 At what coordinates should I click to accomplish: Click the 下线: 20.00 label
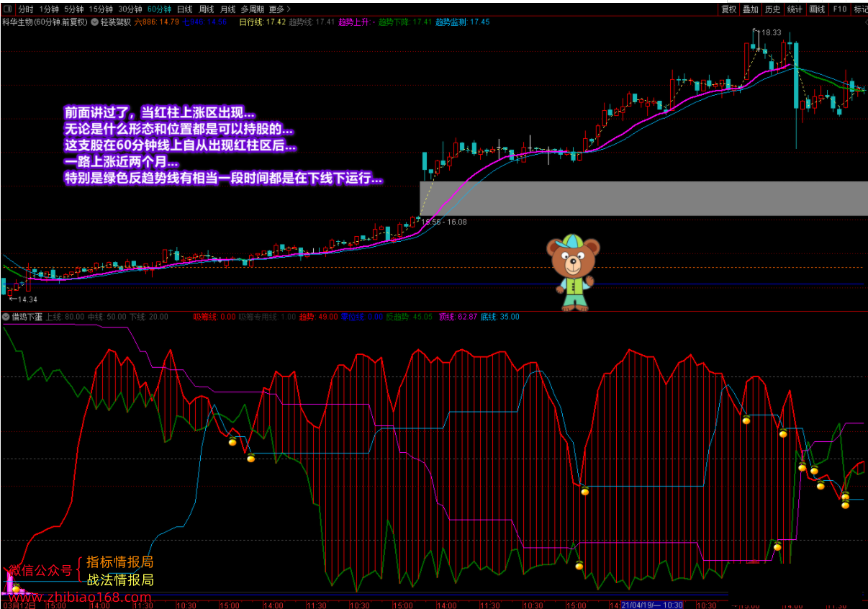click(148, 317)
